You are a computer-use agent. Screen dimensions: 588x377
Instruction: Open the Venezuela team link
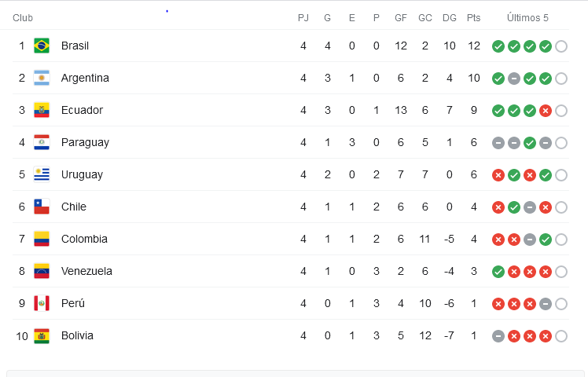point(86,271)
